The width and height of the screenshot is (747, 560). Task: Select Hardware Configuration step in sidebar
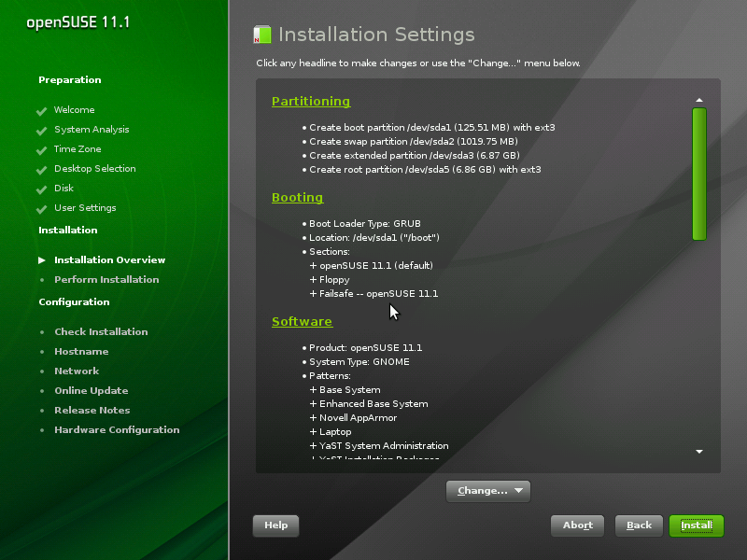117,430
